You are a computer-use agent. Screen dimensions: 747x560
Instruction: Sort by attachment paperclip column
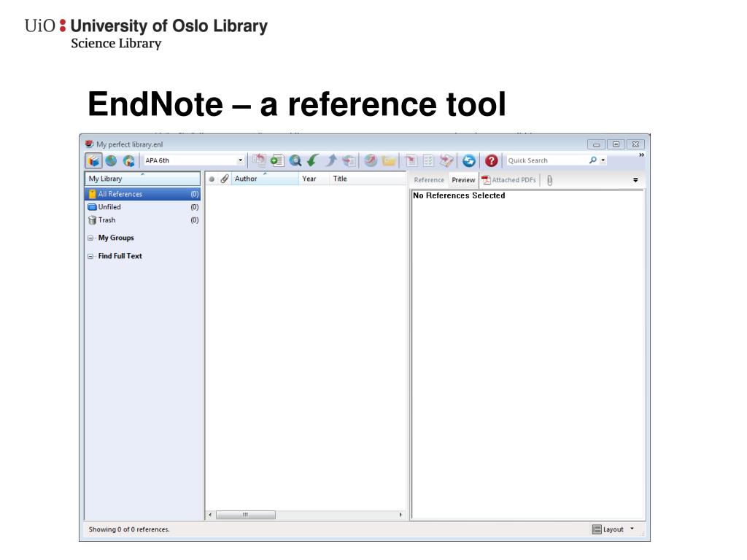(225, 179)
